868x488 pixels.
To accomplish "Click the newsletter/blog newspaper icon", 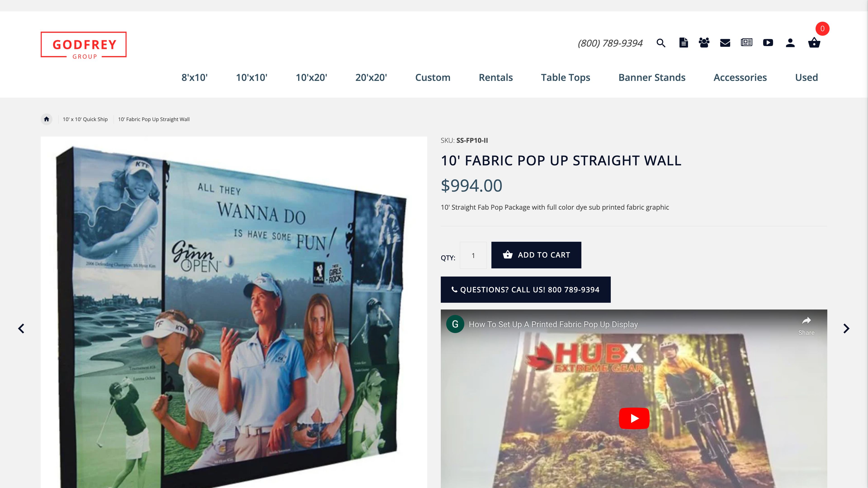I will pos(746,43).
